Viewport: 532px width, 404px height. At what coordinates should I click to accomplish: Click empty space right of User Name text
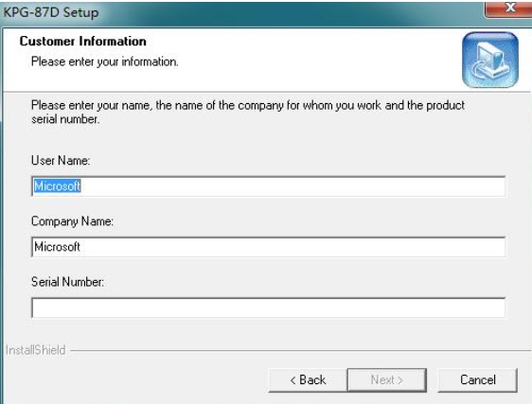pos(292,186)
